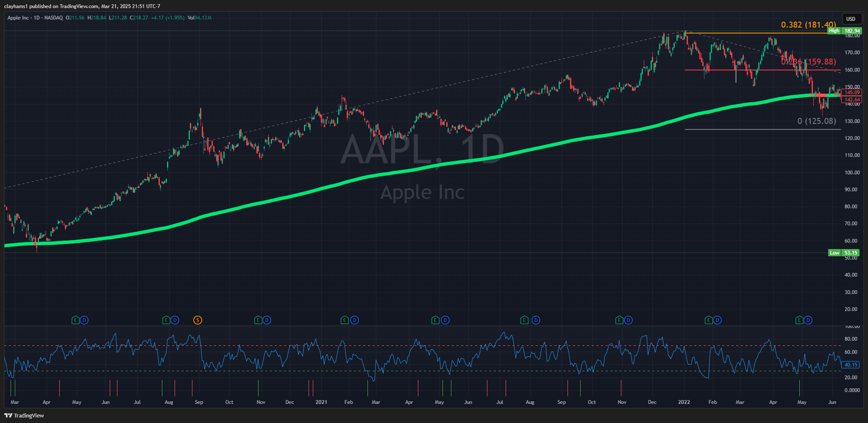Click the clayhams1 publisher attribution text

pos(82,6)
